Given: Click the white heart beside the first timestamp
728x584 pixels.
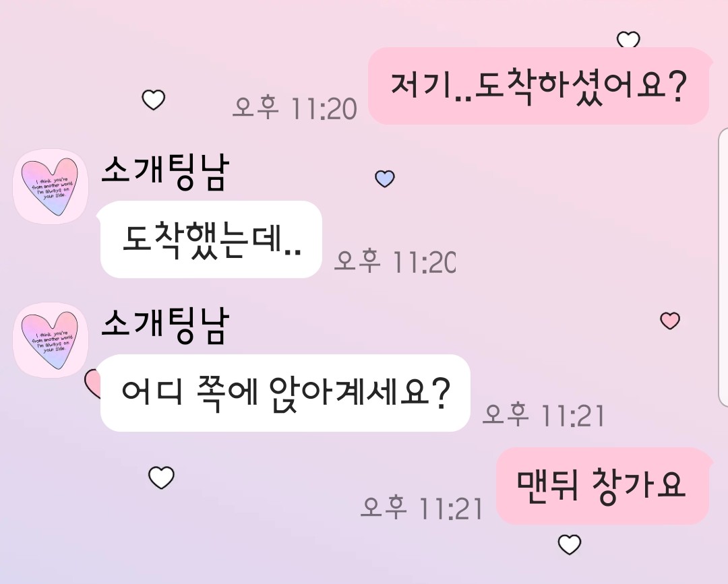Looking at the screenshot, I should (x=153, y=100).
